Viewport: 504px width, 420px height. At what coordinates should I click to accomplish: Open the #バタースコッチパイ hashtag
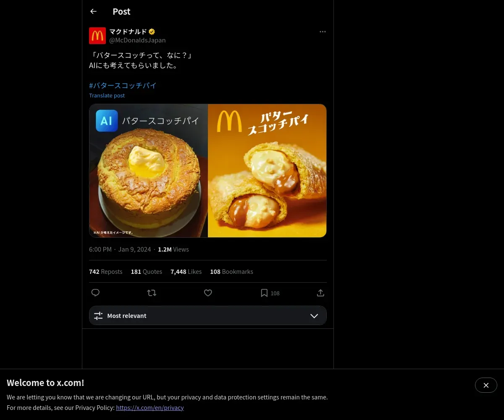123,85
